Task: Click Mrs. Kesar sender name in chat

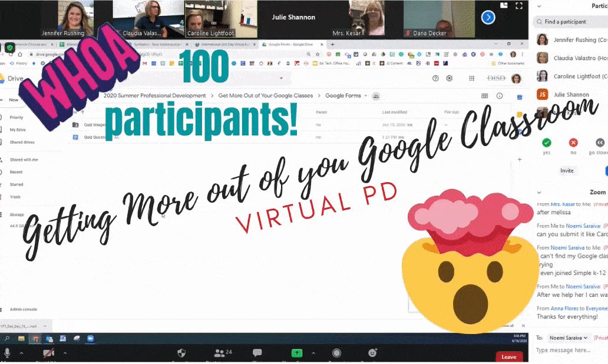Action: click(x=563, y=204)
